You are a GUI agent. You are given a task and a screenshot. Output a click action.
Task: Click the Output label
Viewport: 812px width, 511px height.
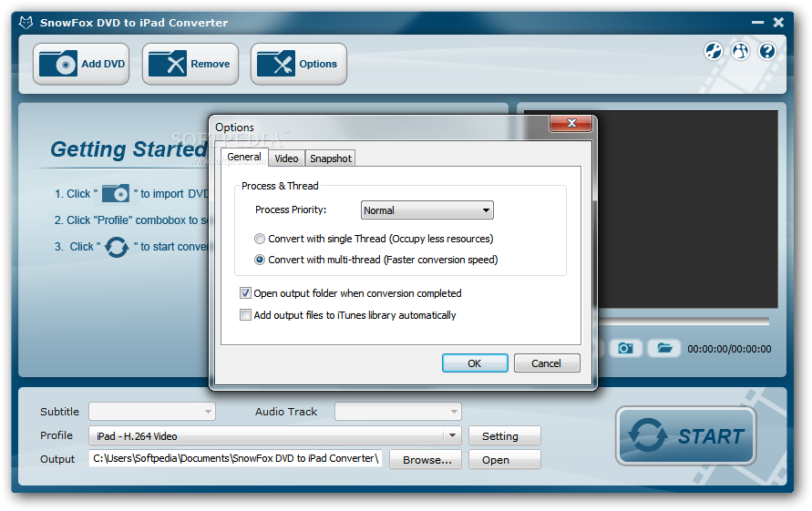point(57,459)
